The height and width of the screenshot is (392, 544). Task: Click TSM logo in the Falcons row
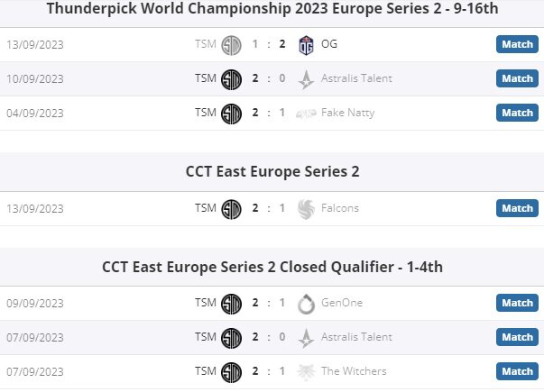tap(232, 209)
